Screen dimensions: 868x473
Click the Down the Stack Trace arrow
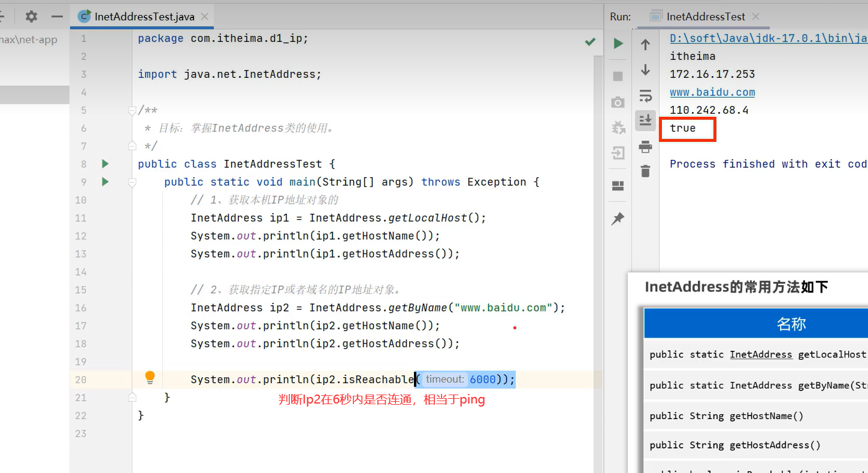tap(645, 70)
